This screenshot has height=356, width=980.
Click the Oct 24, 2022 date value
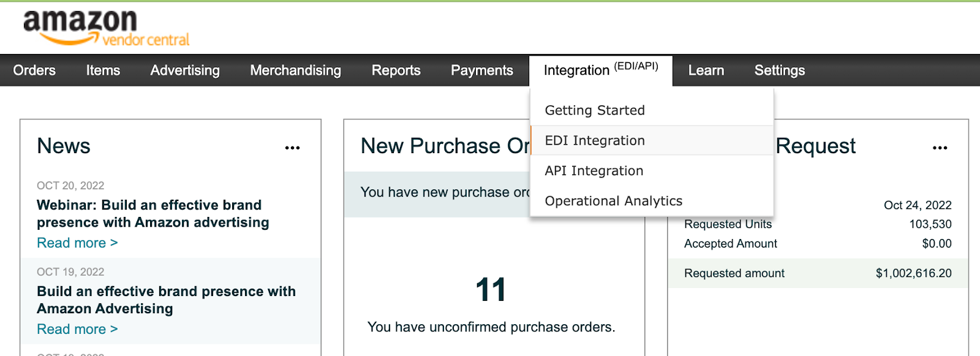(x=918, y=205)
